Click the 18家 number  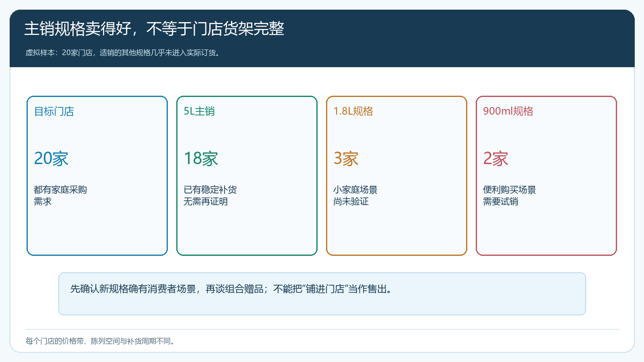[x=201, y=158]
